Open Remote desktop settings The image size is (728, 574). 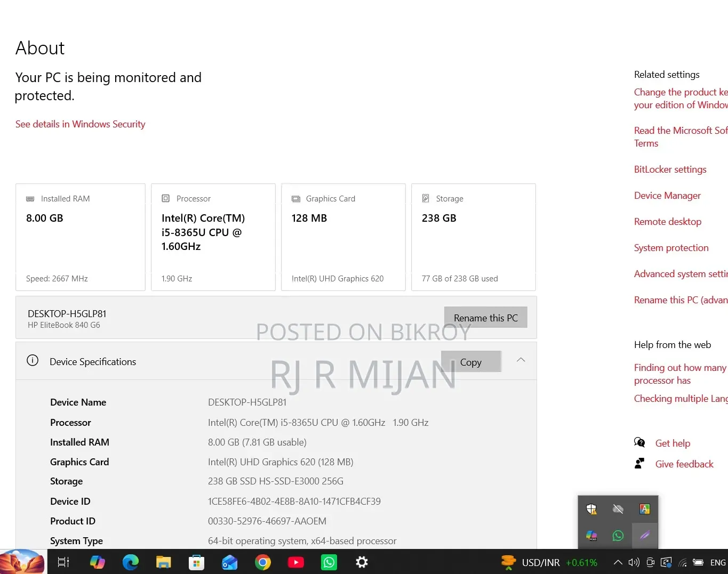[668, 222]
